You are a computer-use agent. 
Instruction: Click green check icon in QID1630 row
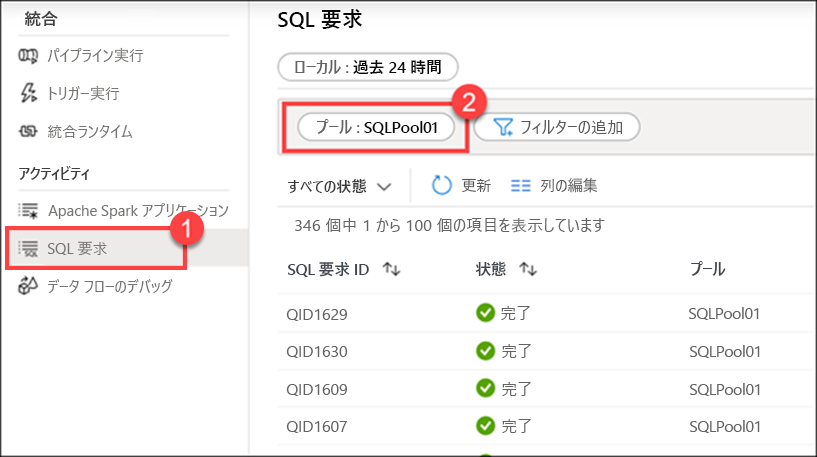point(485,351)
